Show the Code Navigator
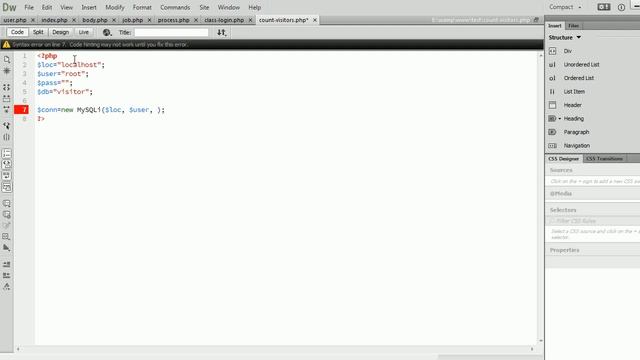The height and width of the screenshot is (360, 640). click(x=7, y=71)
